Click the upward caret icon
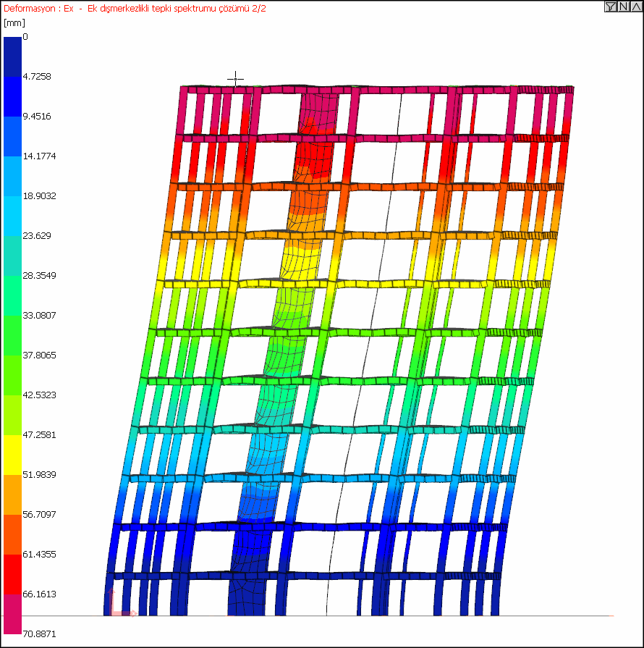The image size is (644, 648). coord(636,7)
